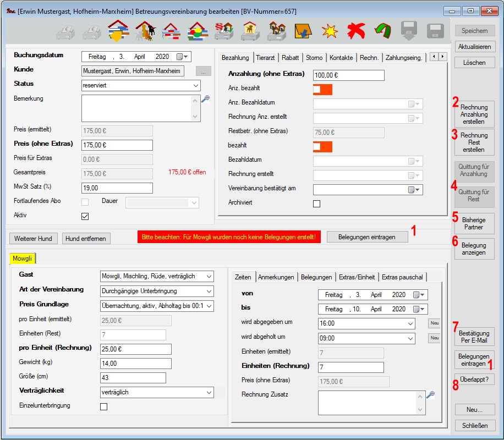The width and height of the screenshot is (504, 440).
Task: Open the 'Extras pauschal' tab
Action: point(402,277)
